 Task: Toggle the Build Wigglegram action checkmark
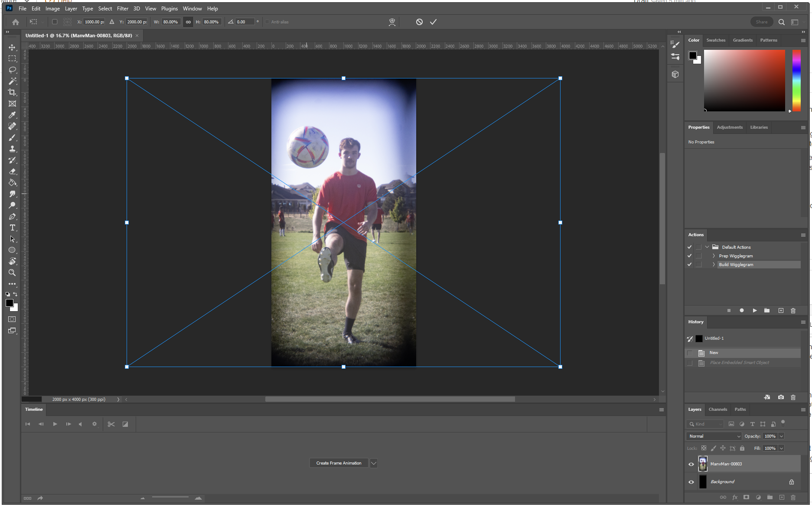[x=689, y=264]
